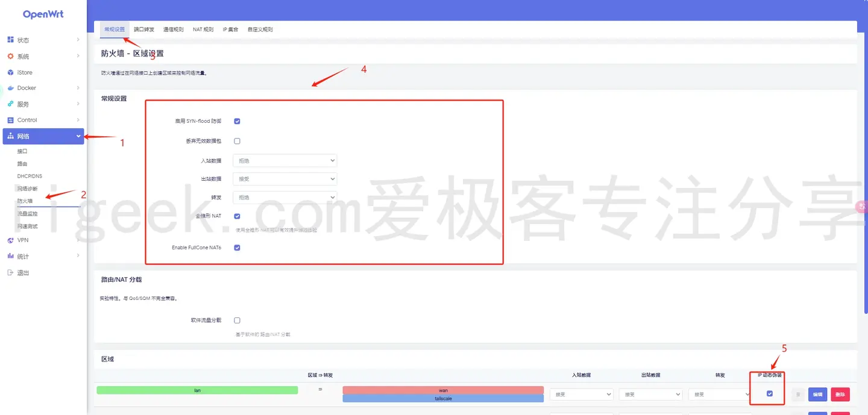Click the 删除 button for the lan zone
868x415 pixels.
pos(840,394)
